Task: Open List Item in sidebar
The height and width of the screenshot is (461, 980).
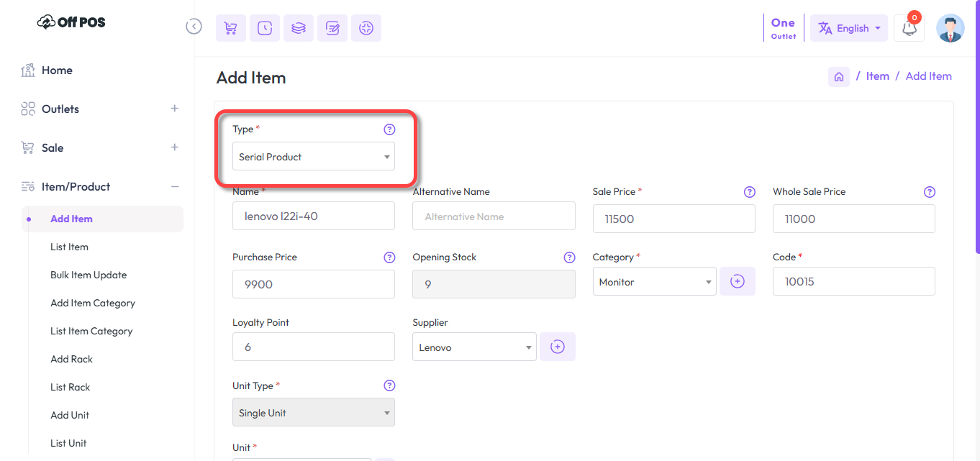Action: pos(69,247)
